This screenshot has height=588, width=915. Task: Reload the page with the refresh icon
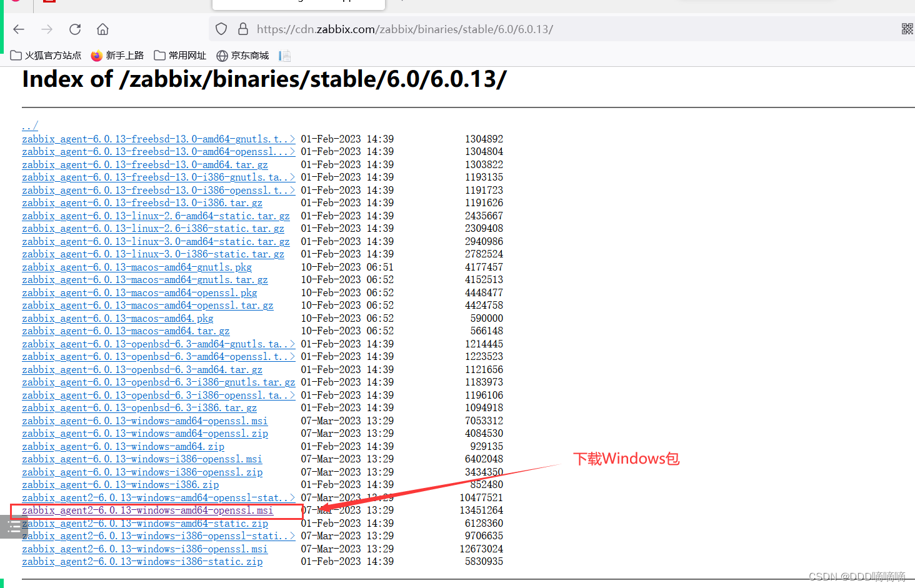pyautogui.click(x=75, y=29)
